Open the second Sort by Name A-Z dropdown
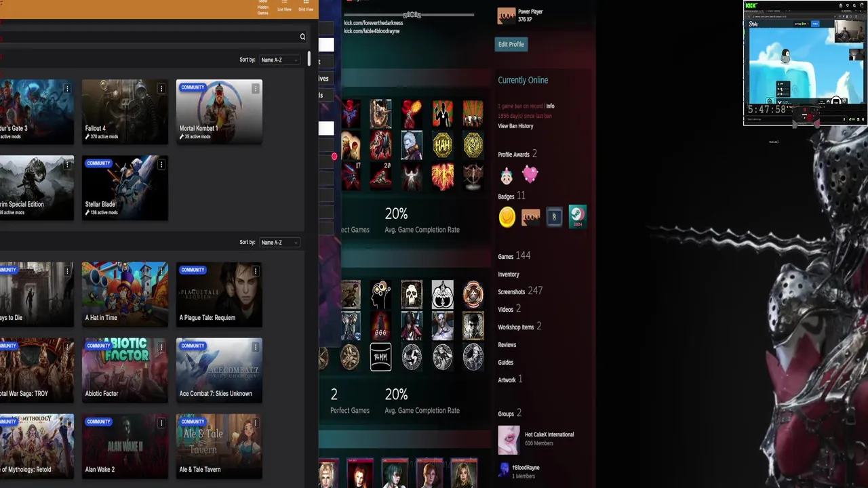Screen dimensions: 868x488 pos(279,243)
